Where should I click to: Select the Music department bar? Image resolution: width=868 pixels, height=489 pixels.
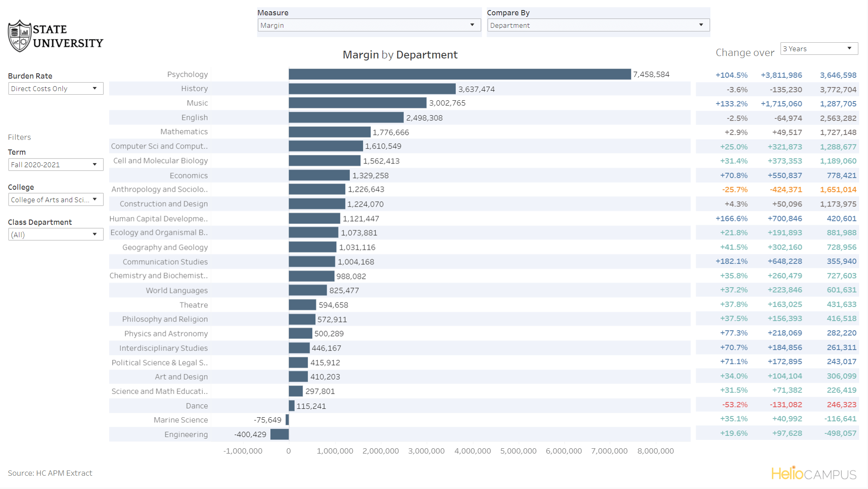click(357, 103)
